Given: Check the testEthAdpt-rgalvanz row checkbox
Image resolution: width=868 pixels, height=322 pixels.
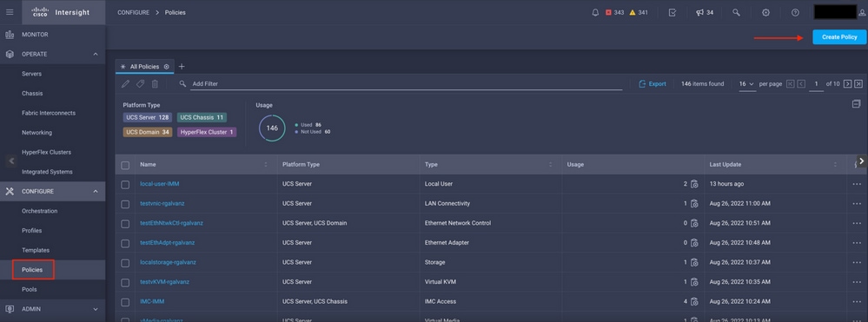Looking at the screenshot, I should click(125, 243).
